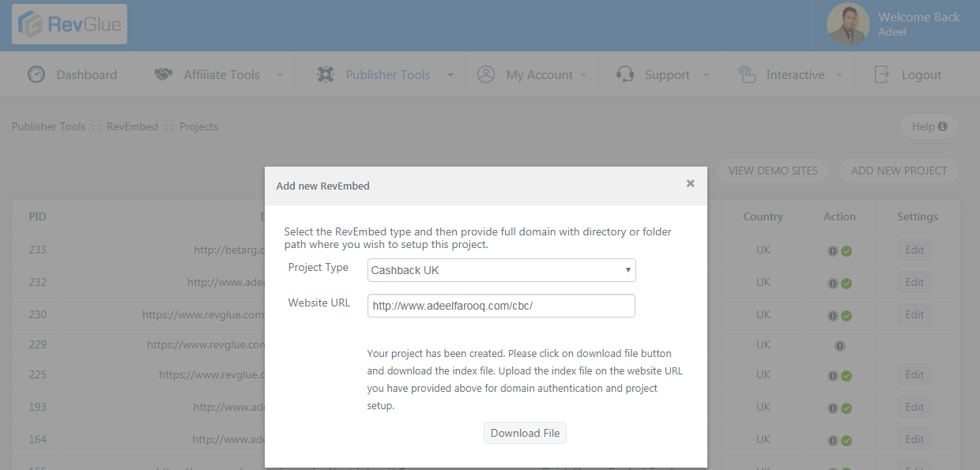Close the Add new RevEmbed dialog
The height and width of the screenshot is (470, 980).
coord(690,183)
